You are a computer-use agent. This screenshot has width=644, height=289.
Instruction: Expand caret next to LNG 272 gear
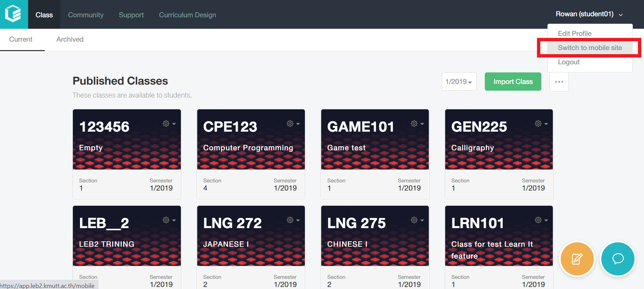(298, 220)
